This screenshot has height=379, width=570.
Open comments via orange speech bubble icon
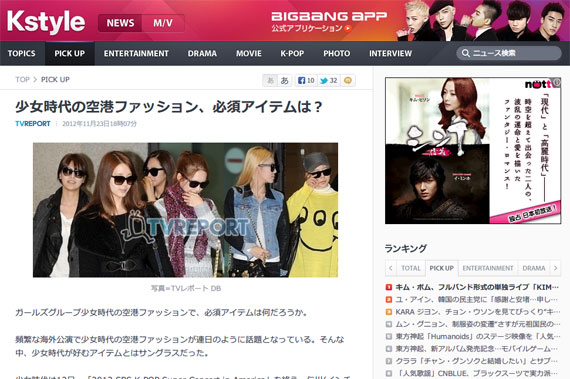point(348,80)
